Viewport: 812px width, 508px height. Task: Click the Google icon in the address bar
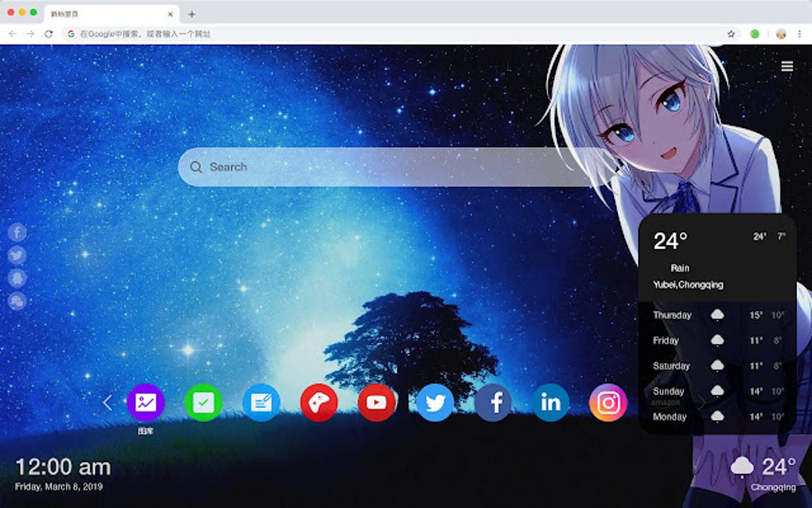(x=71, y=33)
